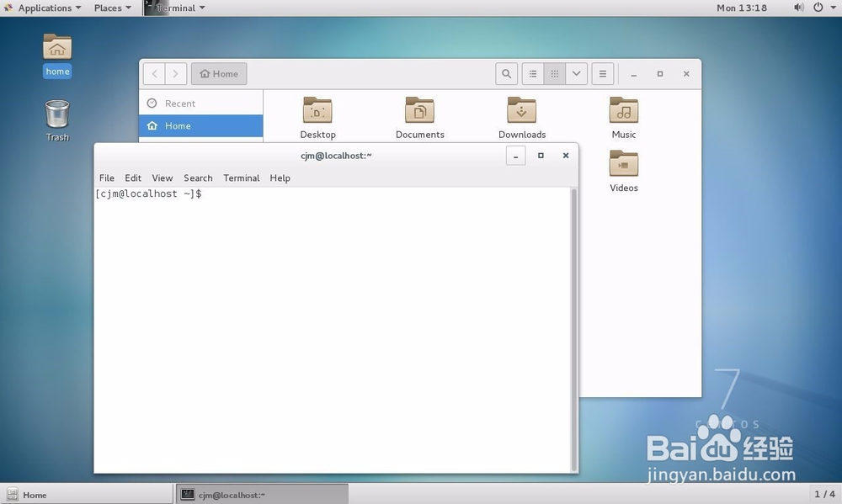Open the Files hamburger menu

point(603,73)
